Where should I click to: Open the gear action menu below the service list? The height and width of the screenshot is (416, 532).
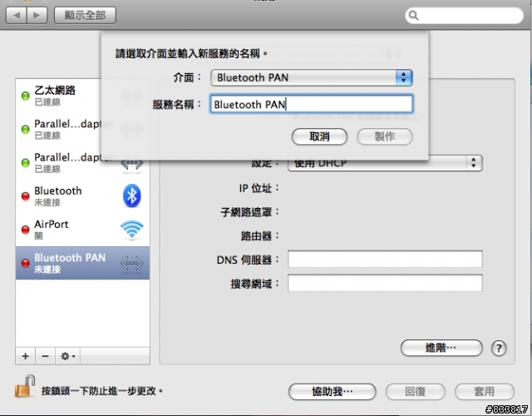pyautogui.click(x=67, y=356)
